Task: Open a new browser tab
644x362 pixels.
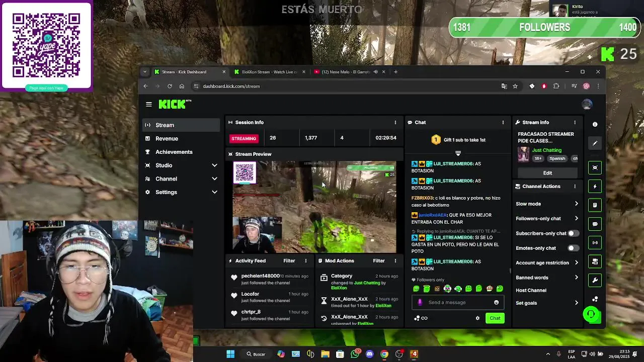Action: click(x=395, y=72)
